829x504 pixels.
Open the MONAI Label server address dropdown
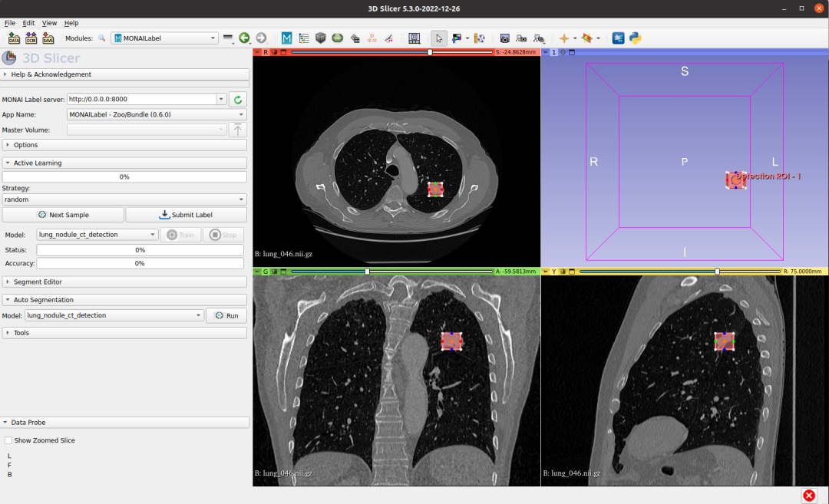221,99
